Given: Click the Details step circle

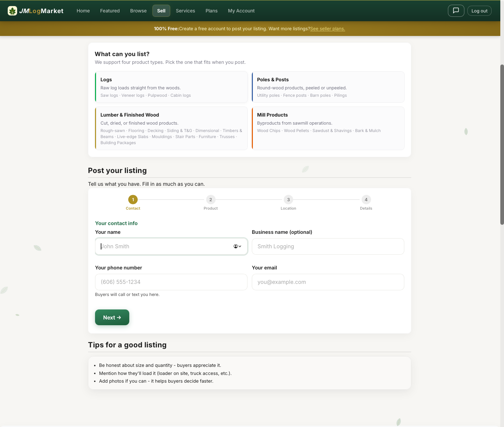Looking at the screenshot, I should [x=366, y=200].
